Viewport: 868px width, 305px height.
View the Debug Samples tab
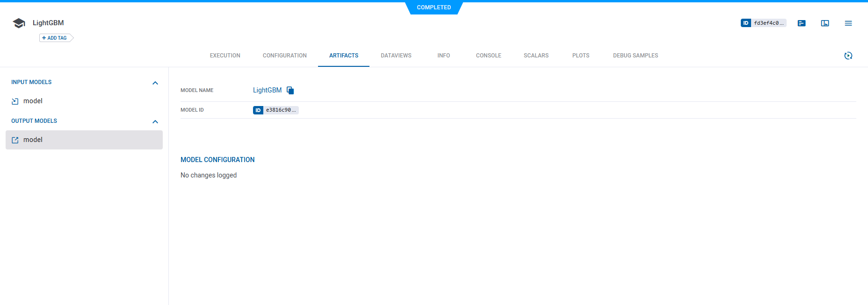click(635, 56)
